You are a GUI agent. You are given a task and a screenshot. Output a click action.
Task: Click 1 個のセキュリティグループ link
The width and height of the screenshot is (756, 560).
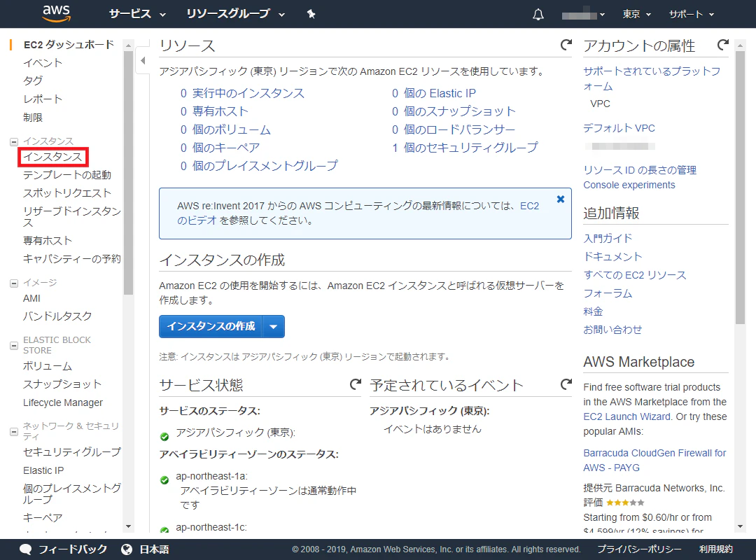coord(465,148)
